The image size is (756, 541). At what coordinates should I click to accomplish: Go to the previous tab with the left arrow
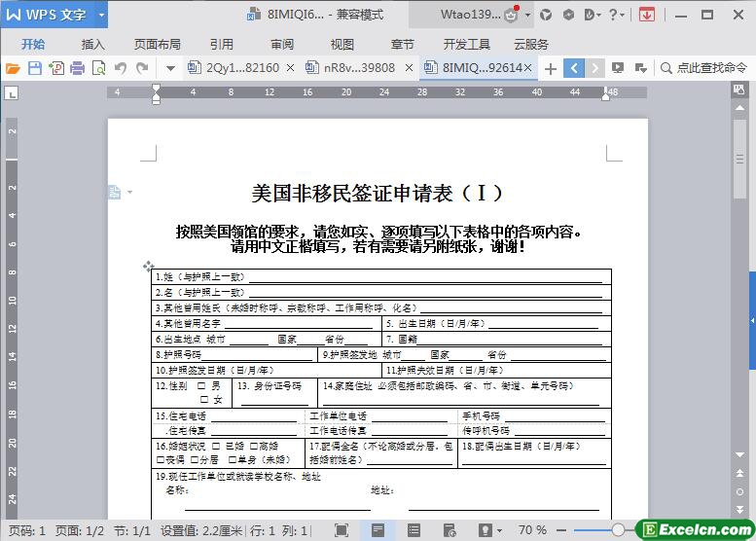574,68
